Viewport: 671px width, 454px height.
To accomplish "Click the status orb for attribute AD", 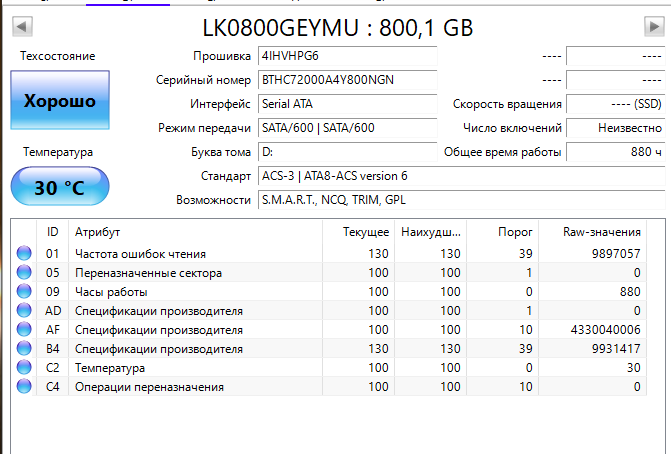I will (24, 311).
